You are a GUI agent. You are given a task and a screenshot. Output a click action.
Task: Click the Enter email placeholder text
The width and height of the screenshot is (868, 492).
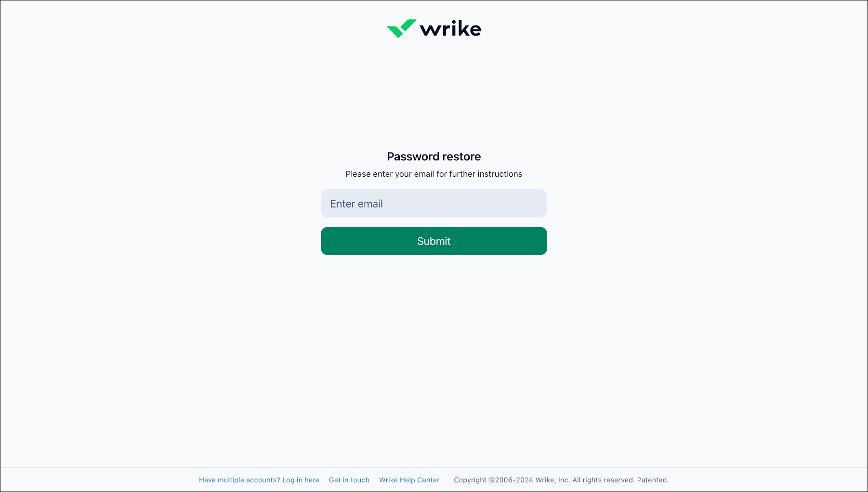tap(356, 204)
